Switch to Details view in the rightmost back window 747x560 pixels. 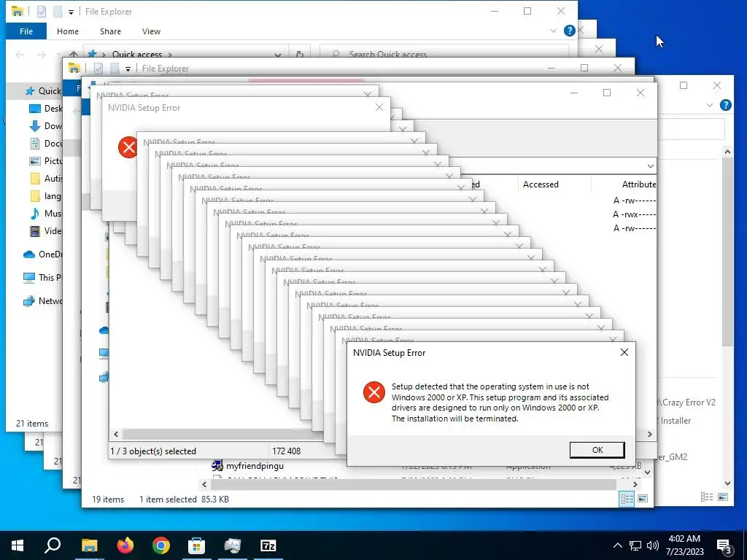707,497
